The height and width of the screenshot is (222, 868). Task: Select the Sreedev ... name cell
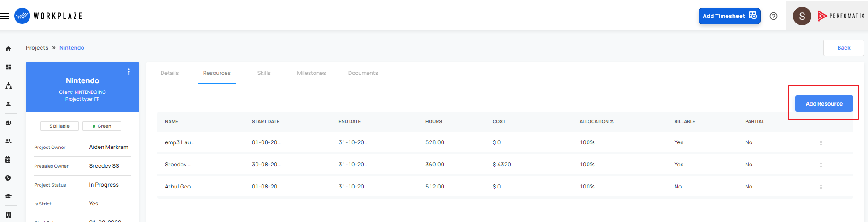[x=178, y=165]
